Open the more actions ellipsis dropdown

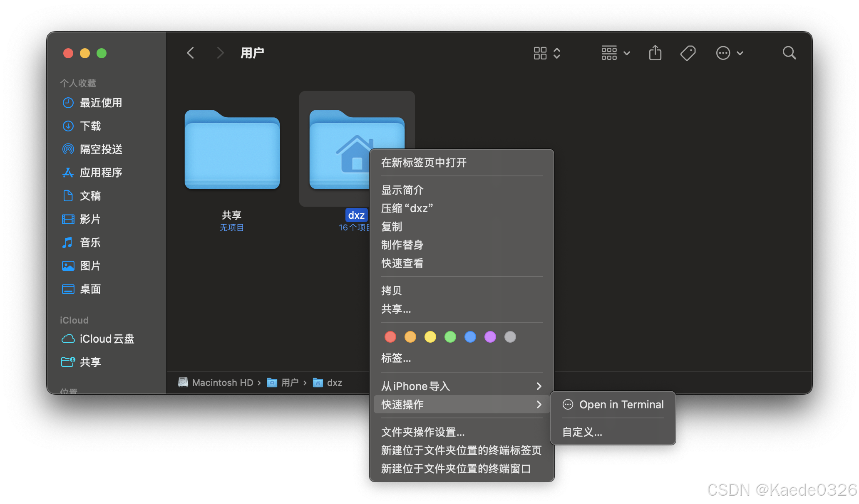tap(729, 53)
